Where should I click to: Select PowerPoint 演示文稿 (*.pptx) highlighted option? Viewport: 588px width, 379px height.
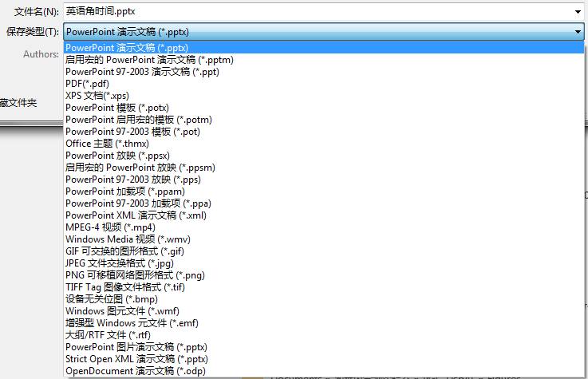coord(324,48)
